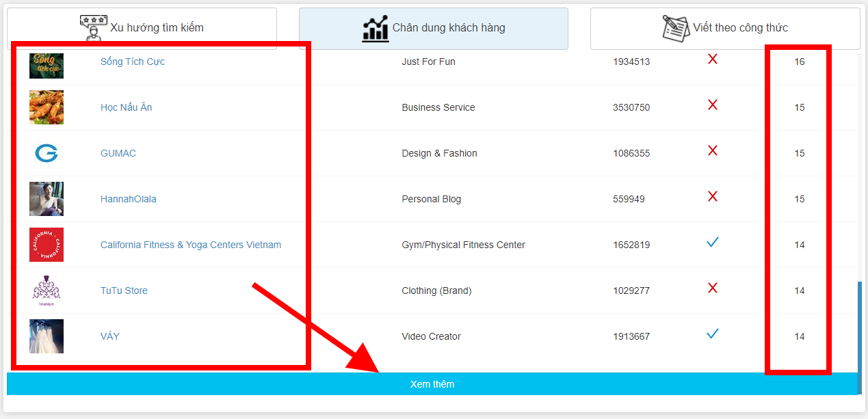Click follower count 1913667
The image size is (868, 419).
coord(631,336)
